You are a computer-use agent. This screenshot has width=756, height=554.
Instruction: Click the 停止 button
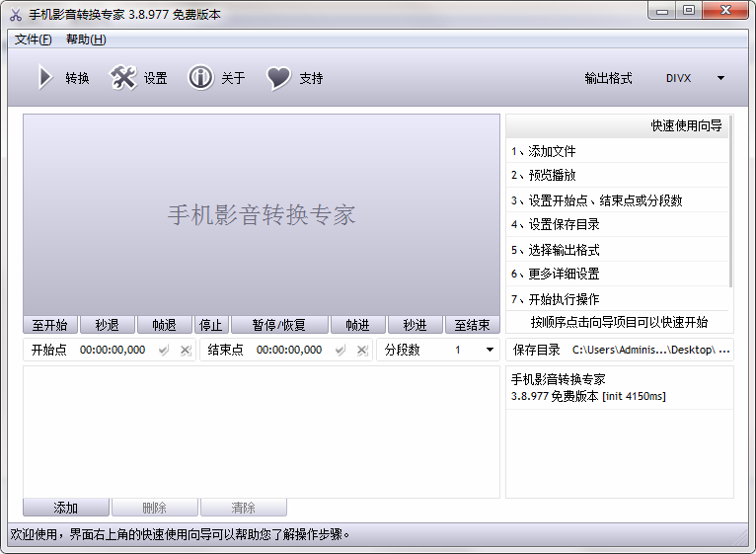(211, 325)
